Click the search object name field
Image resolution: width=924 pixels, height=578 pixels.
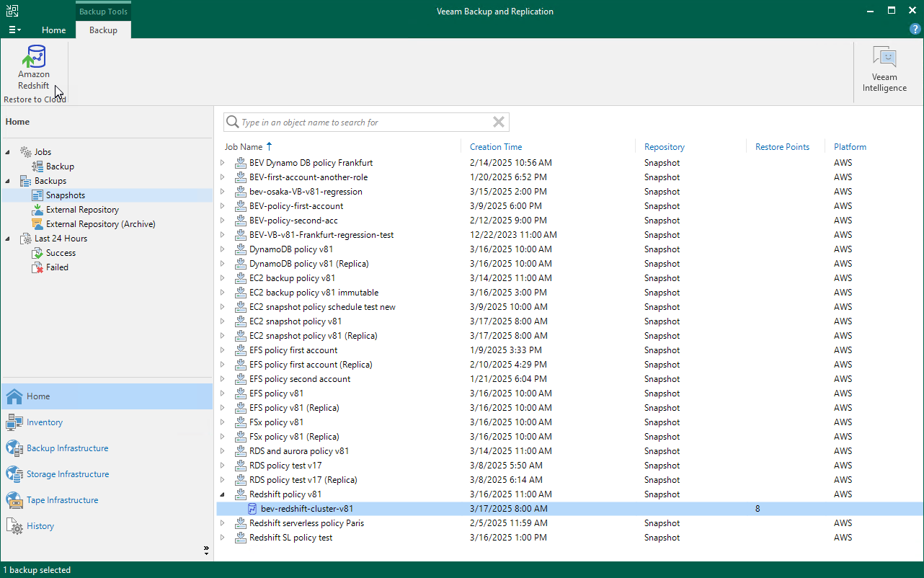click(x=366, y=123)
